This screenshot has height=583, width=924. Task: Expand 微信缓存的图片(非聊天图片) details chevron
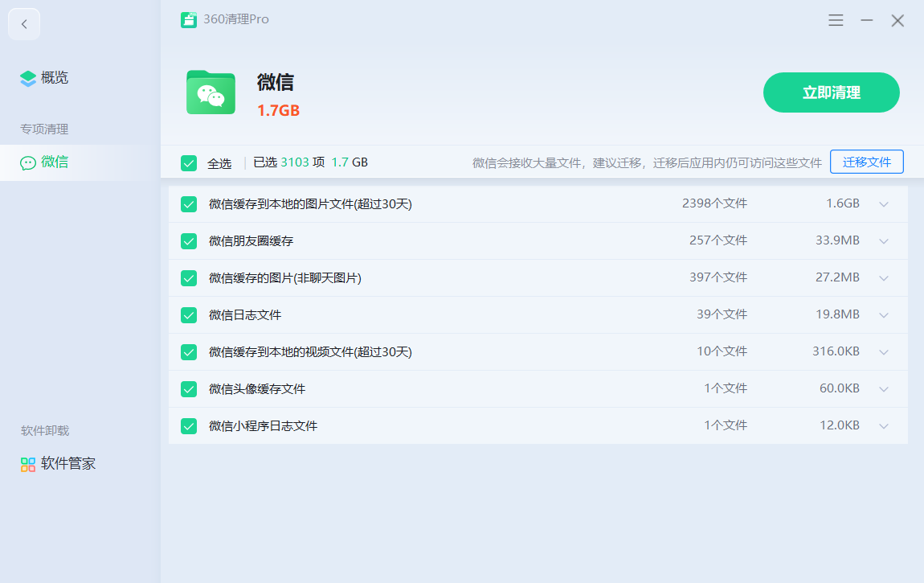tap(884, 278)
